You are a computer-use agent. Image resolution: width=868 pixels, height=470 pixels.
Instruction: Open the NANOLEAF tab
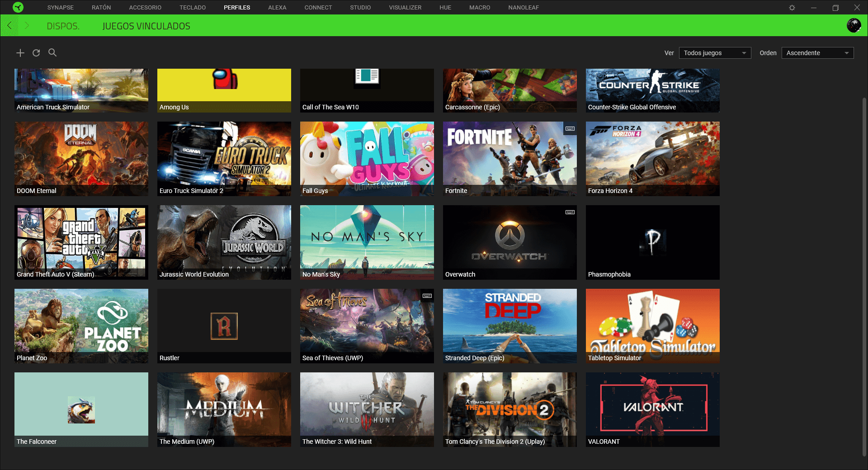[x=524, y=8]
